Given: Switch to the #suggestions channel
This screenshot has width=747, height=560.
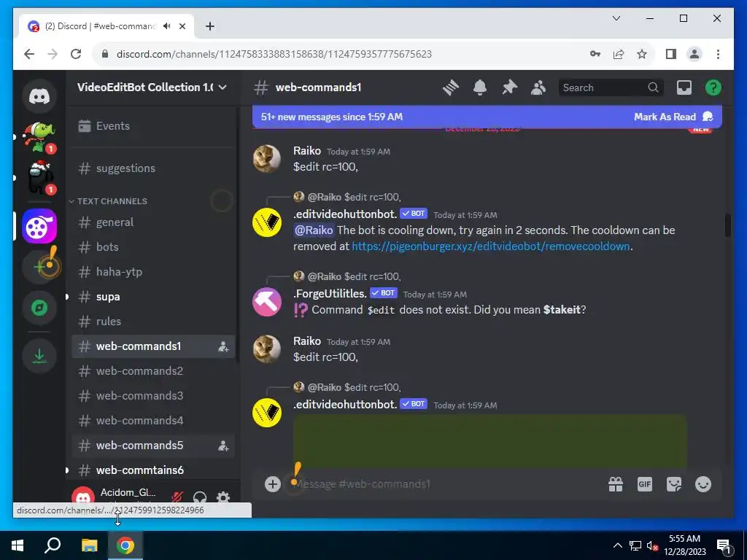Looking at the screenshot, I should click(152, 168).
